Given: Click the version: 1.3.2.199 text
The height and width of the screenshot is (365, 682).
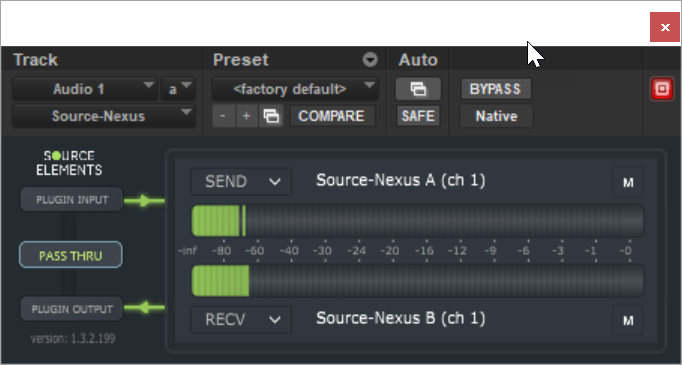Looking at the screenshot, I should 73,338.
